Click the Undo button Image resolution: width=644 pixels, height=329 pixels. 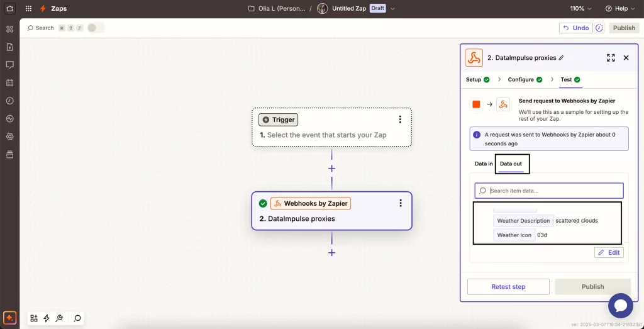(576, 28)
